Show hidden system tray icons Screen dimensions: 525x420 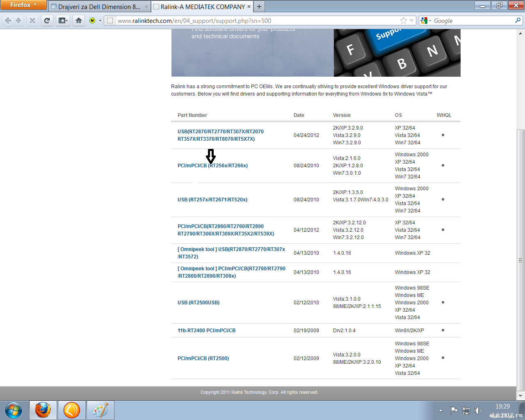pyautogui.click(x=441, y=410)
